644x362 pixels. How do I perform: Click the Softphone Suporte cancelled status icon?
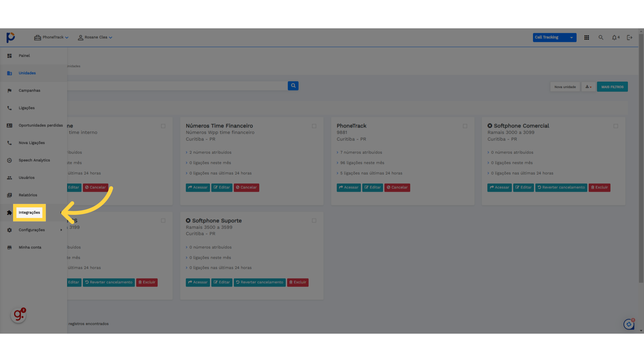pyautogui.click(x=188, y=221)
